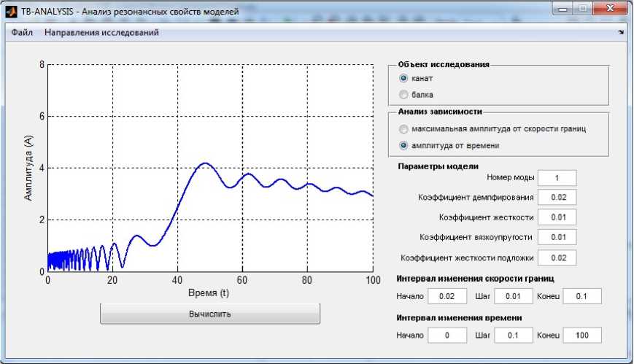634x364 pixels.
Task: Edit time interval Начало field 0
Action: tap(447, 336)
